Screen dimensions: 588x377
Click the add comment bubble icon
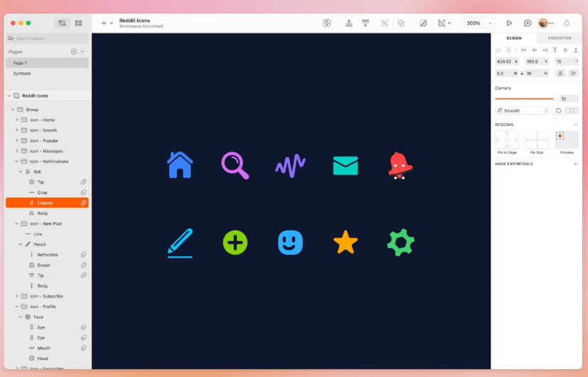click(528, 23)
